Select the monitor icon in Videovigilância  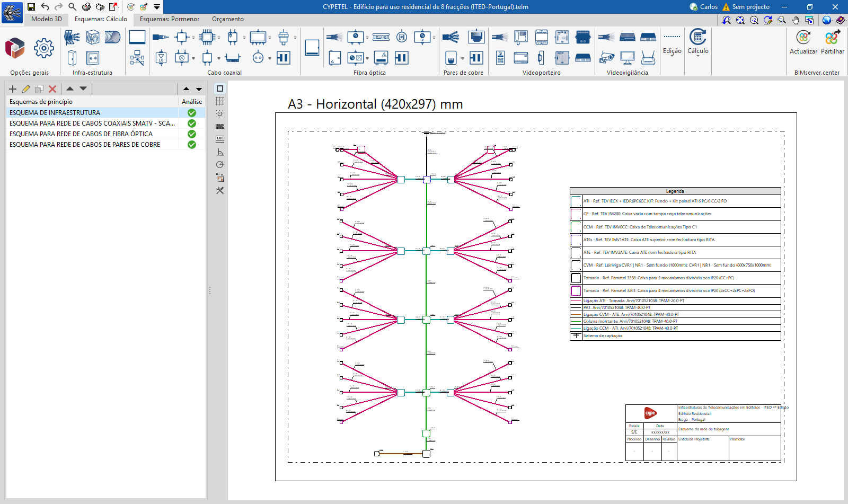[x=627, y=57]
